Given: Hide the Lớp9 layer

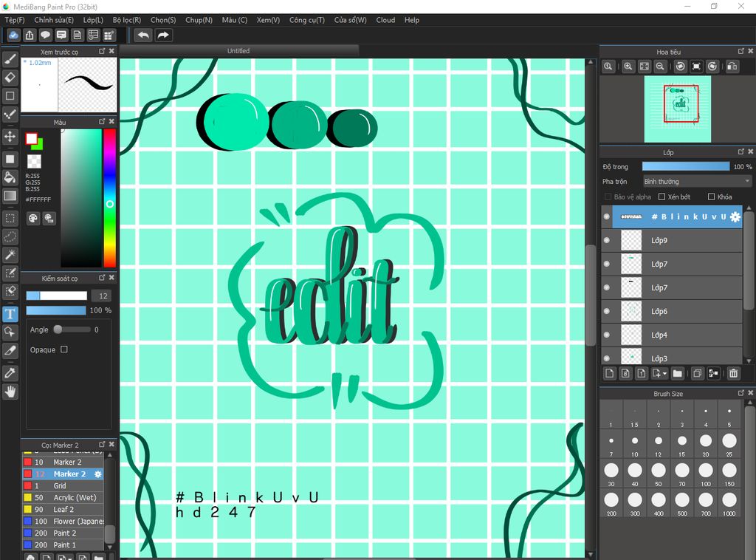Looking at the screenshot, I should click(x=607, y=240).
